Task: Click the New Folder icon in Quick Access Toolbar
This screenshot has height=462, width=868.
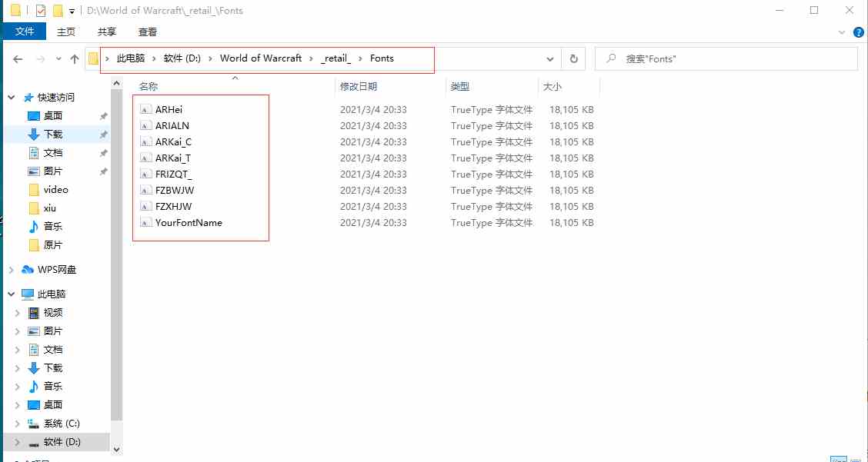Action: click(58, 10)
